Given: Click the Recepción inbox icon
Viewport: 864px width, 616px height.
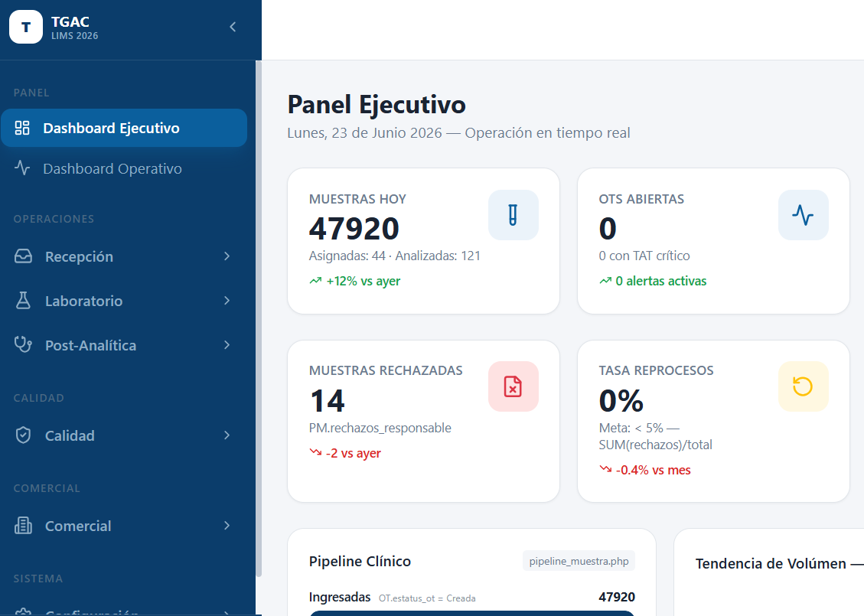Looking at the screenshot, I should coord(23,256).
